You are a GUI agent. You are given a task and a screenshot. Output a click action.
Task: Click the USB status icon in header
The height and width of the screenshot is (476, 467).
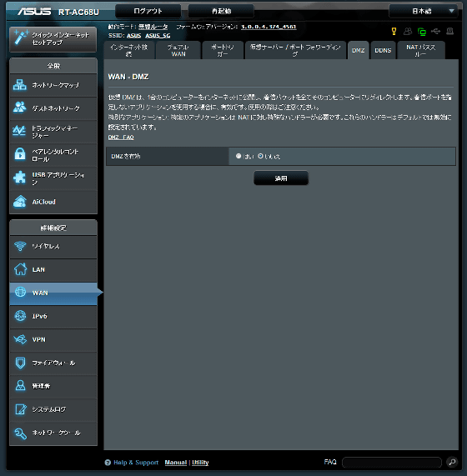pyautogui.click(x=435, y=32)
